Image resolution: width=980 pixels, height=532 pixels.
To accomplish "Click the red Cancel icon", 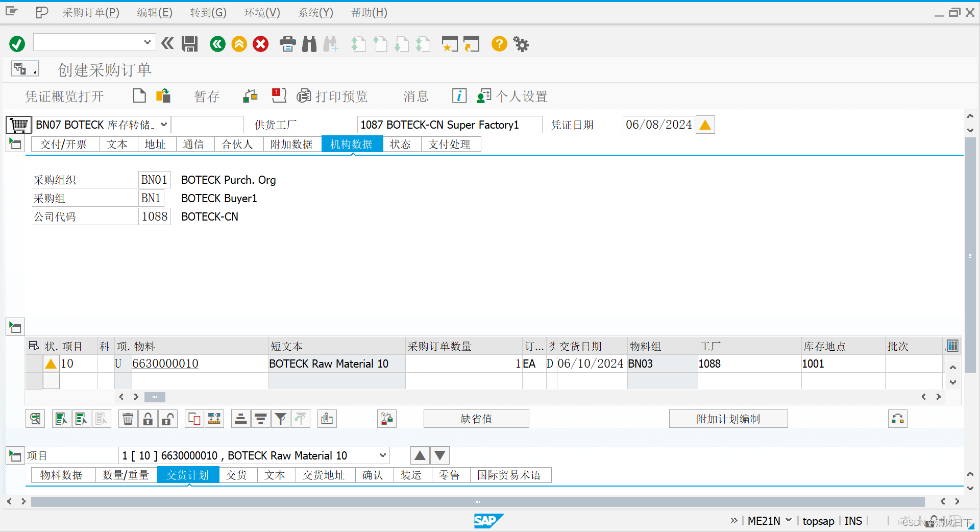I will 261,44.
